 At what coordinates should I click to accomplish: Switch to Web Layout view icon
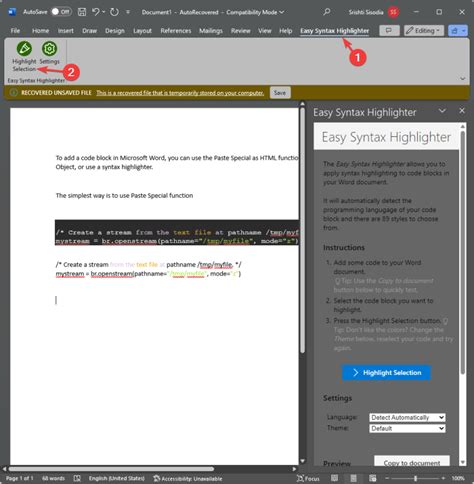[373, 478]
